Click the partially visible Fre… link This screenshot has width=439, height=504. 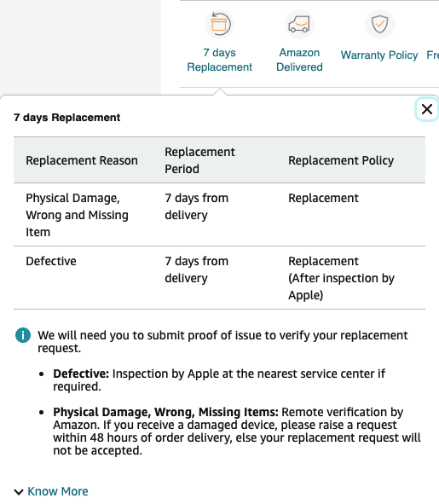pyautogui.click(x=432, y=55)
